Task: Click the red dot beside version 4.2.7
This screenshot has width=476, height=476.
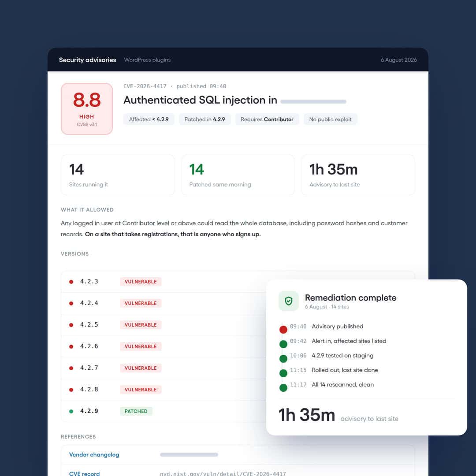Action: [x=71, y=368]
